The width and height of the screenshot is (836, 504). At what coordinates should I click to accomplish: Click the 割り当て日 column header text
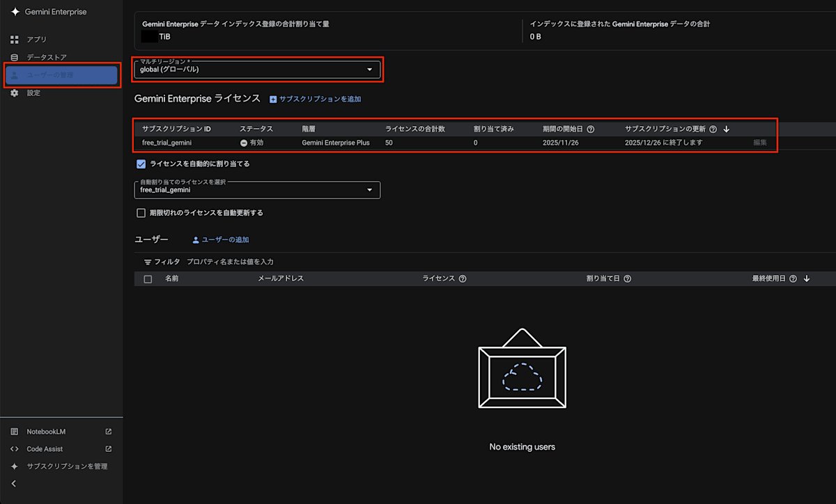(603, 278)
